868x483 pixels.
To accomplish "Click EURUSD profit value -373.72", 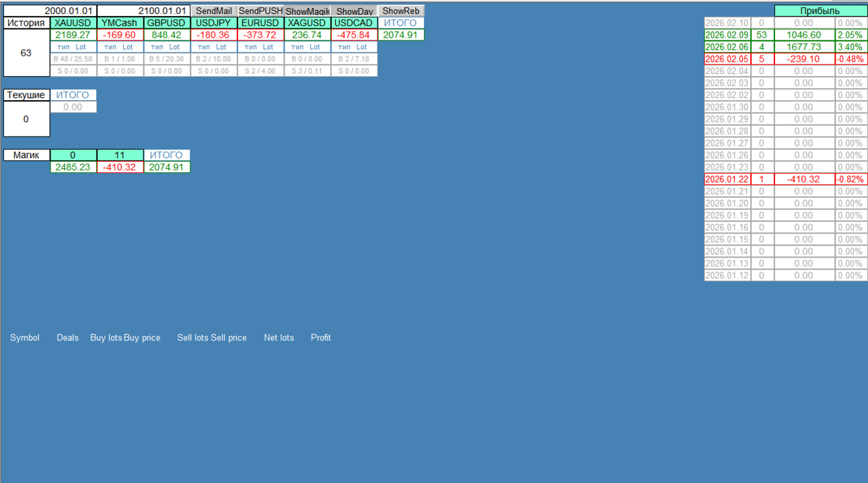I will pyautogui.click(x=260, y=35).
